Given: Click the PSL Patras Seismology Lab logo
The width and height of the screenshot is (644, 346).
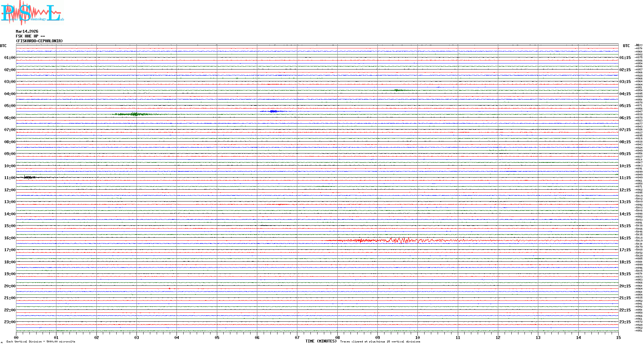Looking at the screenshot, I should coord(32,12).
